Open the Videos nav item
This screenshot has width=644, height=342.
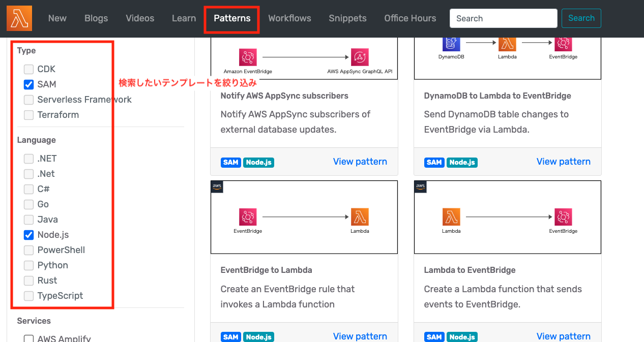point(140,18)
